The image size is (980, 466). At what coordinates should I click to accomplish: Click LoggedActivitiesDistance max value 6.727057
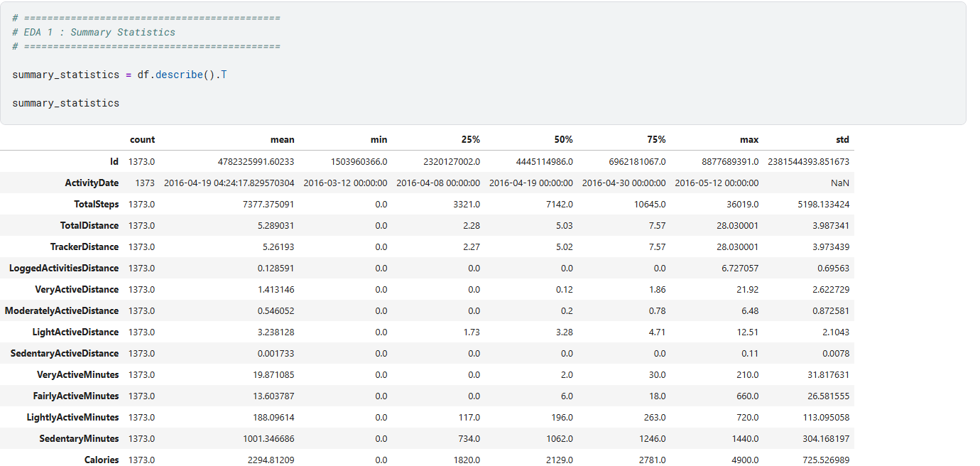(739, 268)
